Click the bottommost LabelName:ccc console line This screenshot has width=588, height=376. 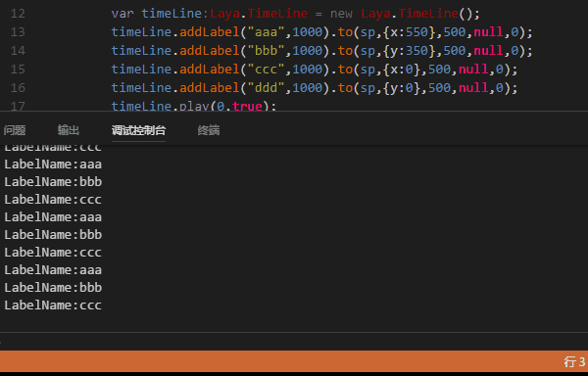point(53,305)
